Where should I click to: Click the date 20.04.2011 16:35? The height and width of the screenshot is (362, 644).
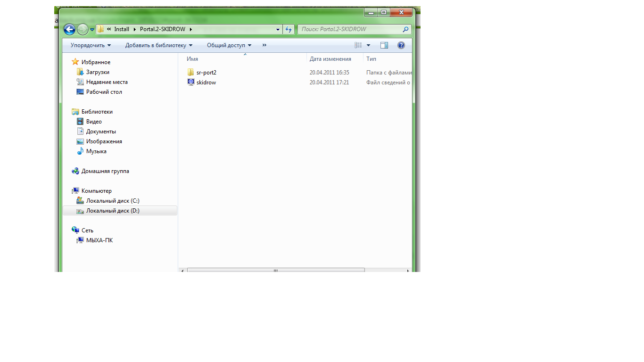[330, 73]
